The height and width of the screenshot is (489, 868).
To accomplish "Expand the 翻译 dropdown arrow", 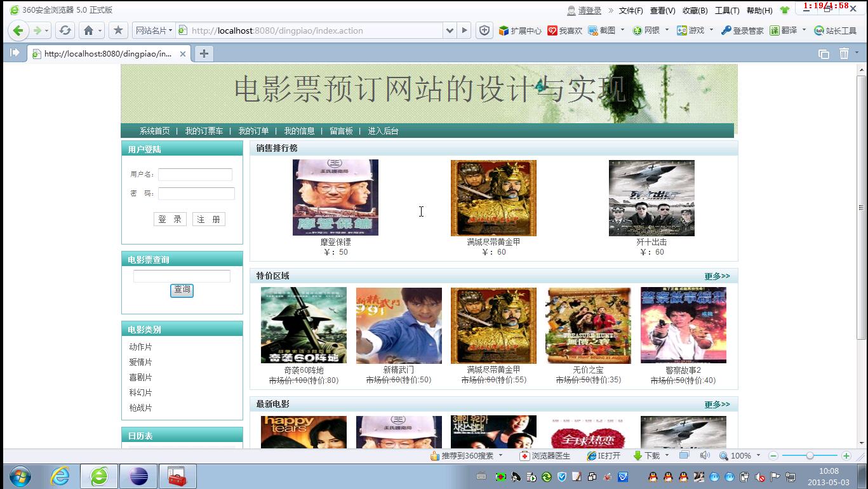I will 804,30.
